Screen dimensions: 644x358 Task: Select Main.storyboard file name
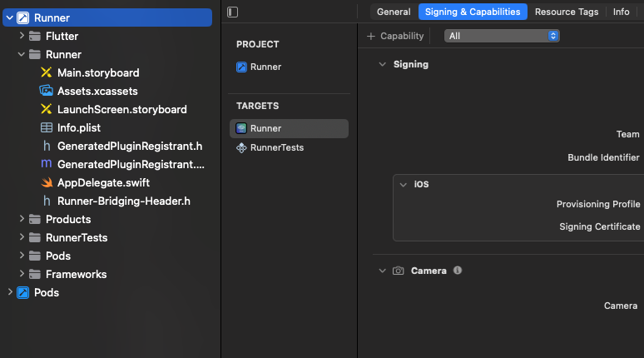point(98,72)
